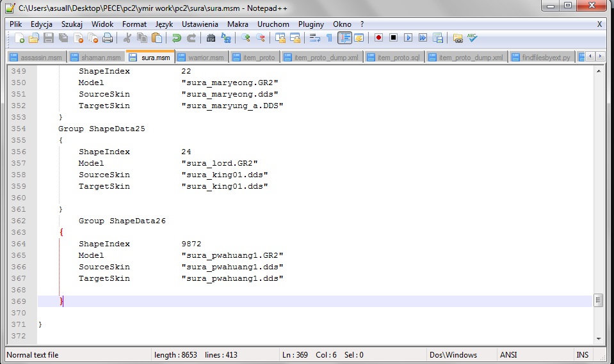Paste clipboard contents from toolbar
This screenshot has width=614, height=364.
tap(157, 38)
